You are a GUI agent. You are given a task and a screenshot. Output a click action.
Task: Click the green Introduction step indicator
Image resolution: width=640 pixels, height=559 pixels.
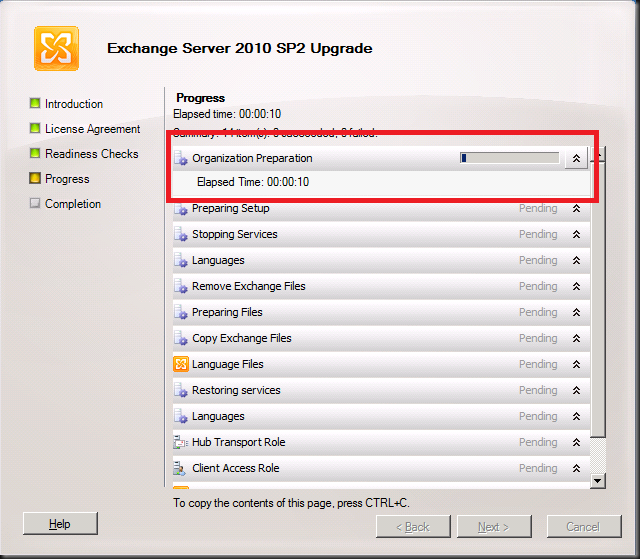[x=35, y=103]
